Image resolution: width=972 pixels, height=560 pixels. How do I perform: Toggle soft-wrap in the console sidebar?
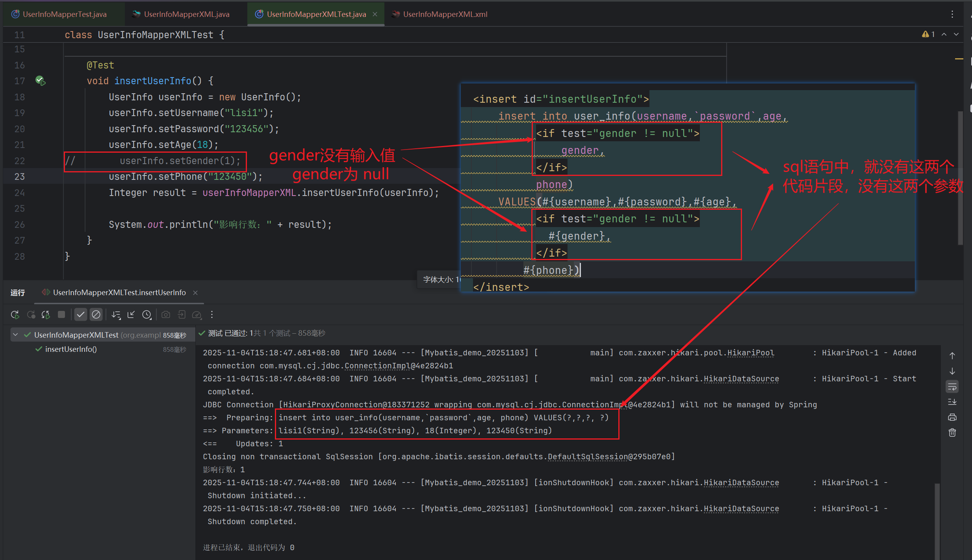click(x=952, y=387)
